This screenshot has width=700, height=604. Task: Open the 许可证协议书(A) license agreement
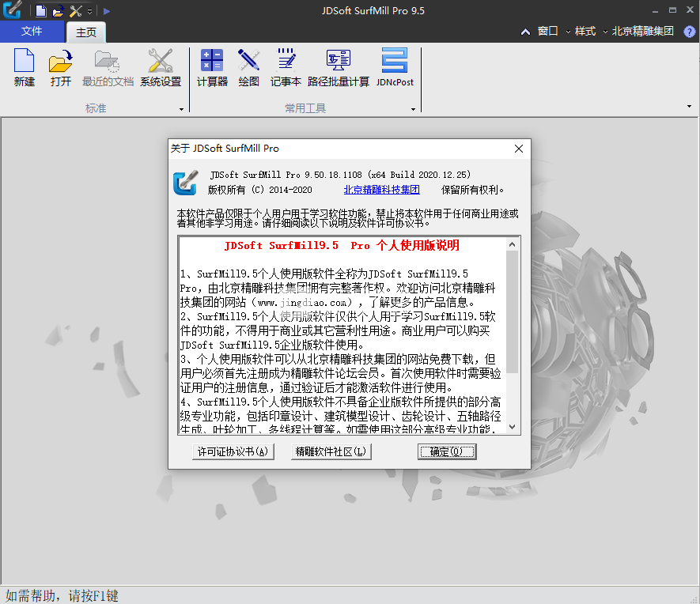233,452
